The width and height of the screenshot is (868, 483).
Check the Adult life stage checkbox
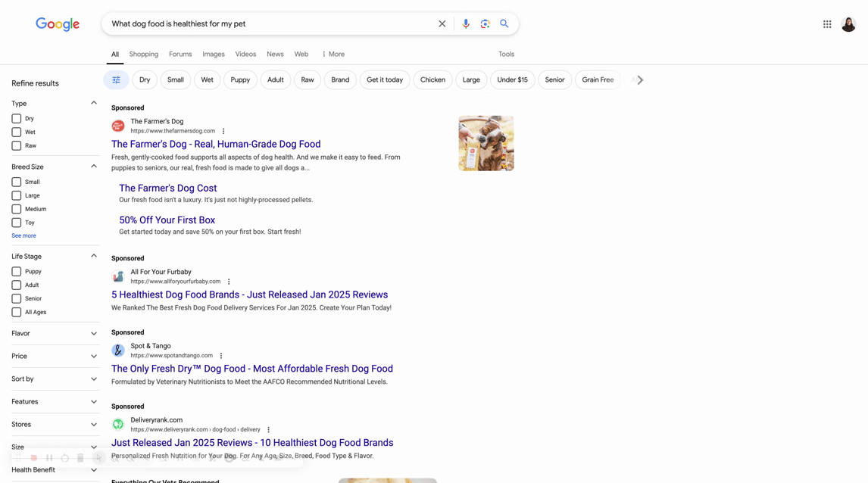pyautogui.click(x=17, y=285)
